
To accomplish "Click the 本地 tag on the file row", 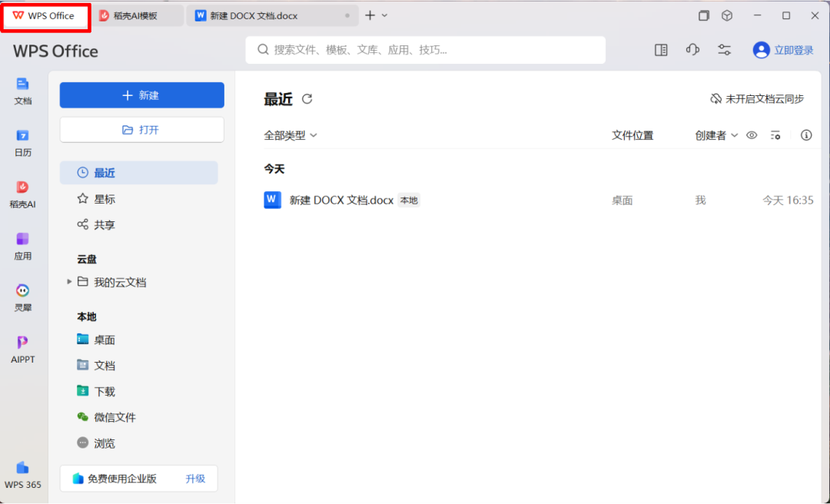I will click(x=409, y=200).
